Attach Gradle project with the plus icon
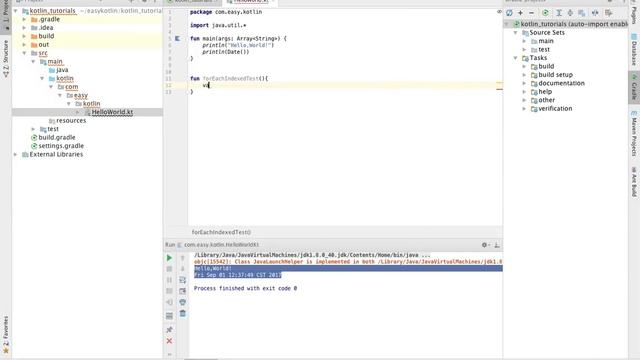 pyautogui.click(x=520, y=13)
